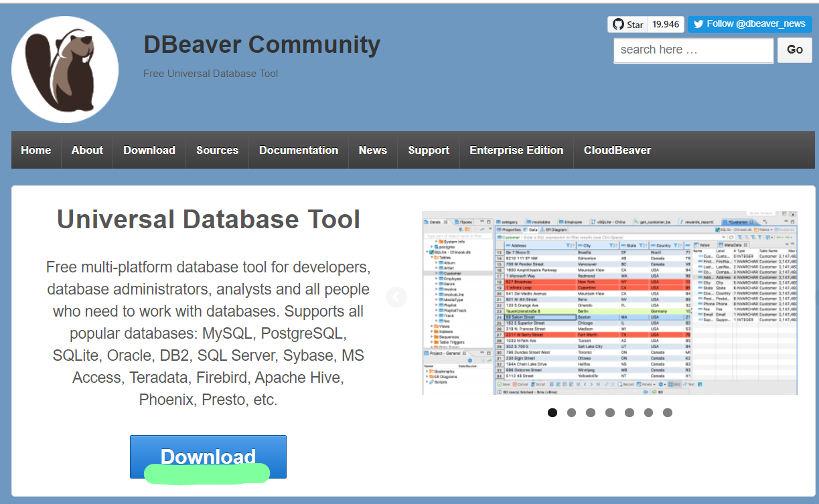Viewport: 819px width, 504px height.
Task: Open the About menu item
Action: point(87,150)
